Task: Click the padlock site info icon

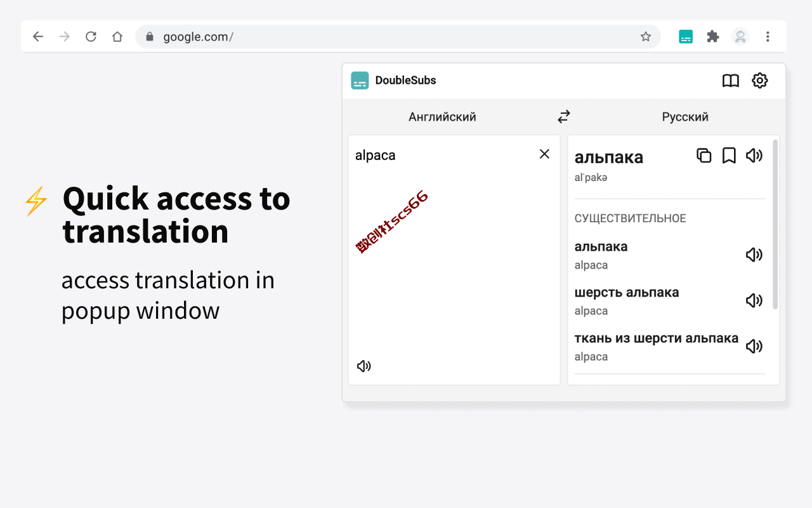Action: point(150,37)
